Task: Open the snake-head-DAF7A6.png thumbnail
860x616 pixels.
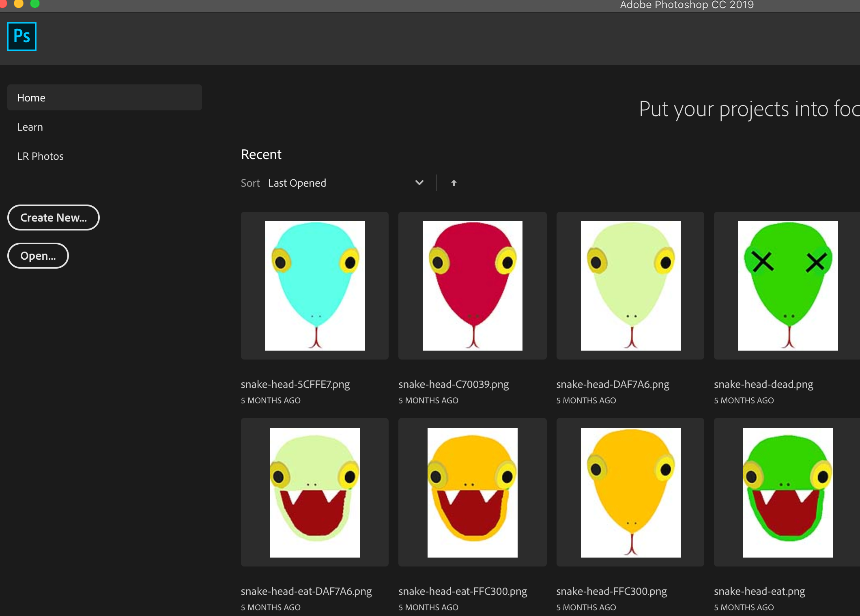Action: click(x=630, y=286)
